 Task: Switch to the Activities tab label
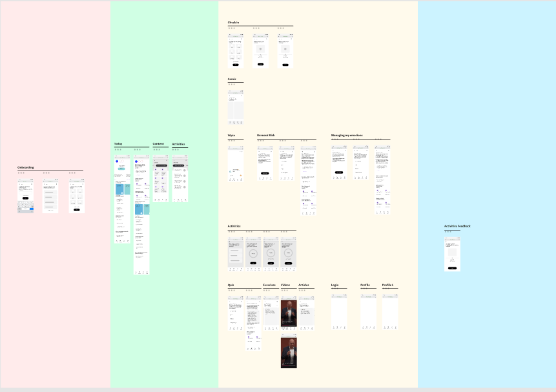coord(180,144)
